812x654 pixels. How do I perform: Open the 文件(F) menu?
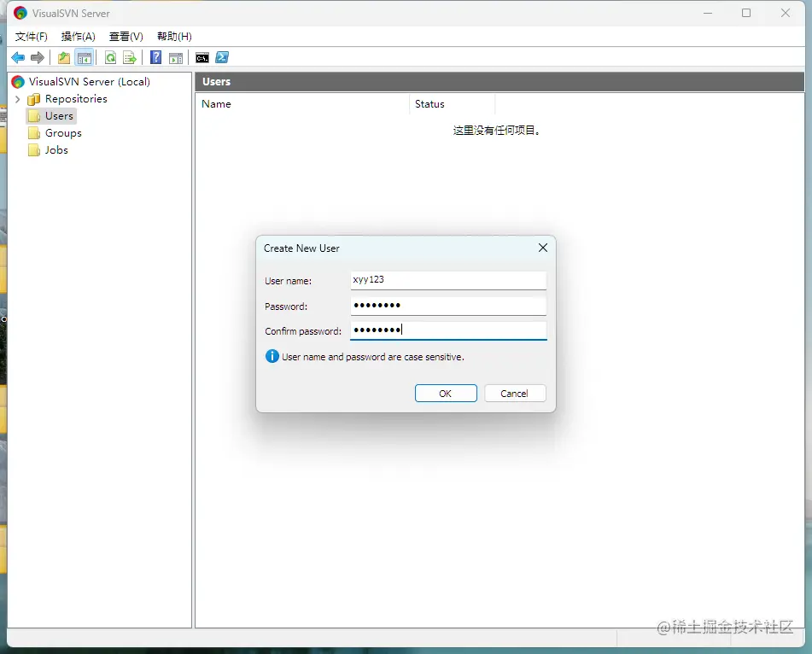[31, 36]
